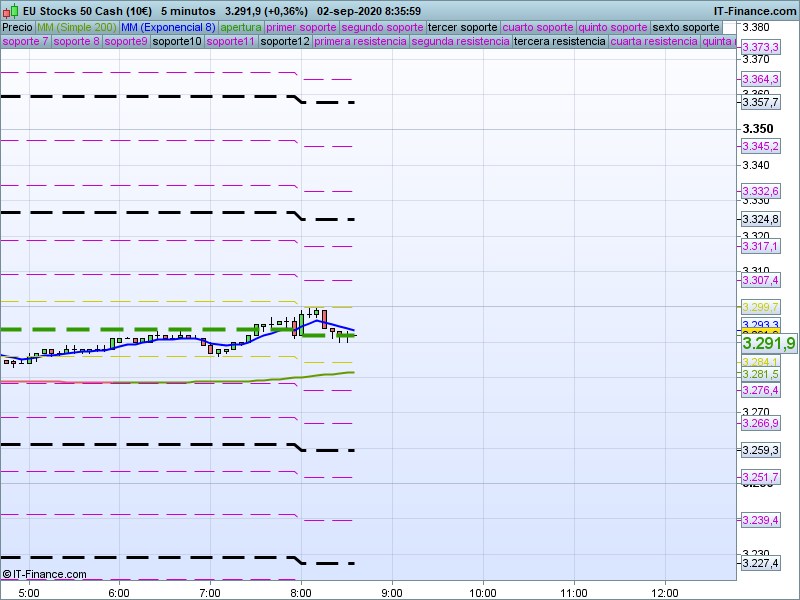Screen dimensions: 800x600
Task: Click the 6:00 time axis label
Action: click(x=119, y=593)
